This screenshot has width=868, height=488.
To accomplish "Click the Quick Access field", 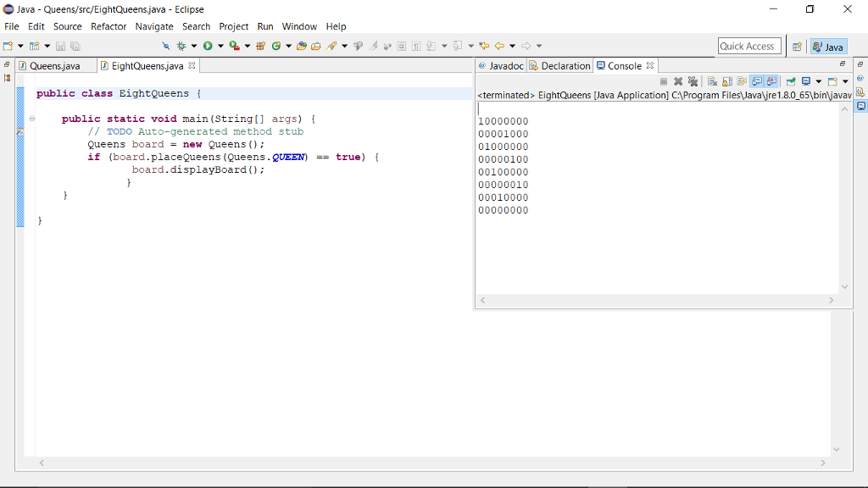I will [x=749, y=46].
